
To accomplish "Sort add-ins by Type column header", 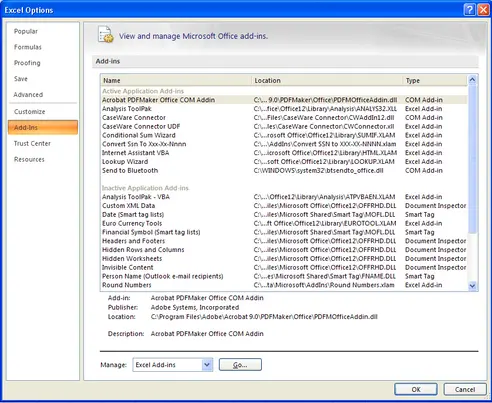I will click(435, 80).
